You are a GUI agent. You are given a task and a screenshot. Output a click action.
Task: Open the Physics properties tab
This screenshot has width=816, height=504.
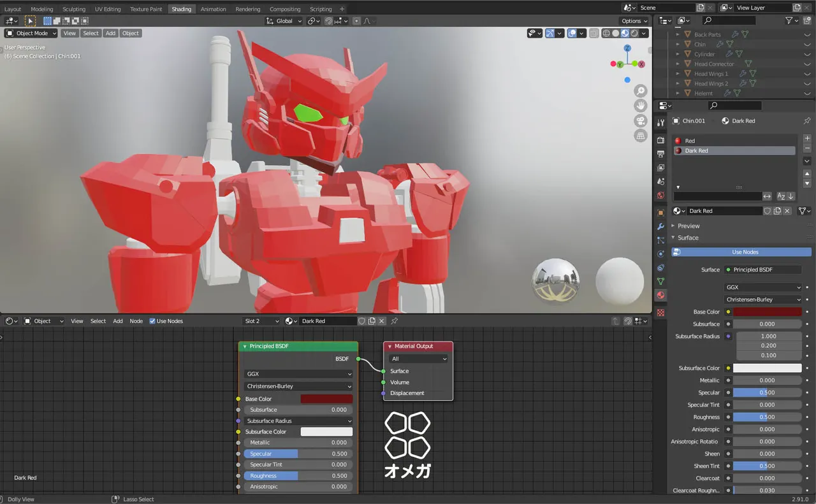(x=660, y=254)
